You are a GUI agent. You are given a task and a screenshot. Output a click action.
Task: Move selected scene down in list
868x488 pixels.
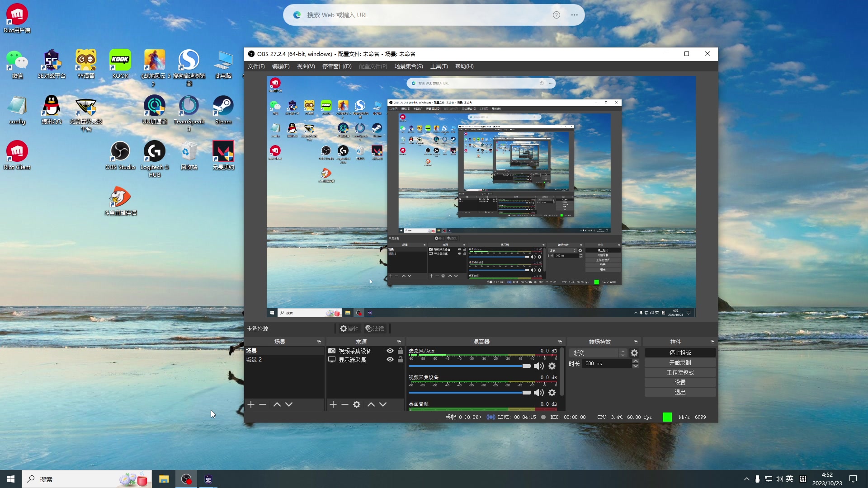point(289,404)
